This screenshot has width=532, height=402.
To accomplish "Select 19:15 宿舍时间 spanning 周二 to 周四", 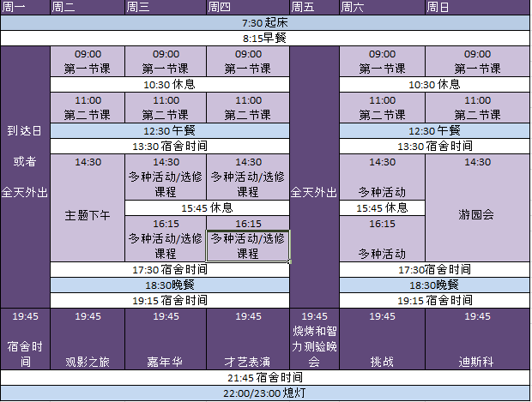I will (x=170, y=300).
